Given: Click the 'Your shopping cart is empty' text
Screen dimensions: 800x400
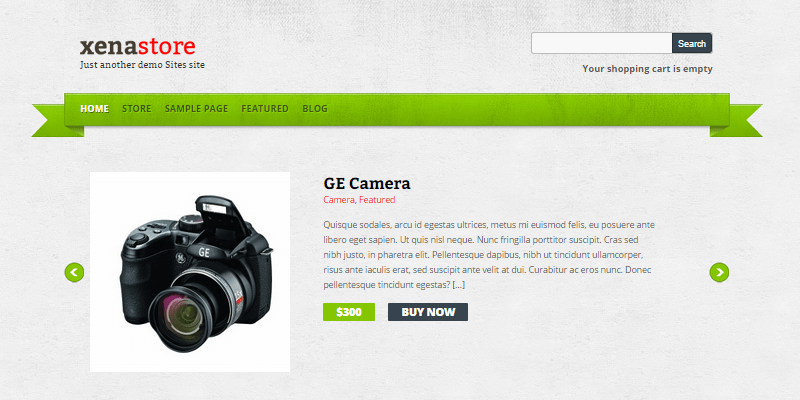Looking at the screenshot, I should point(647,69).
